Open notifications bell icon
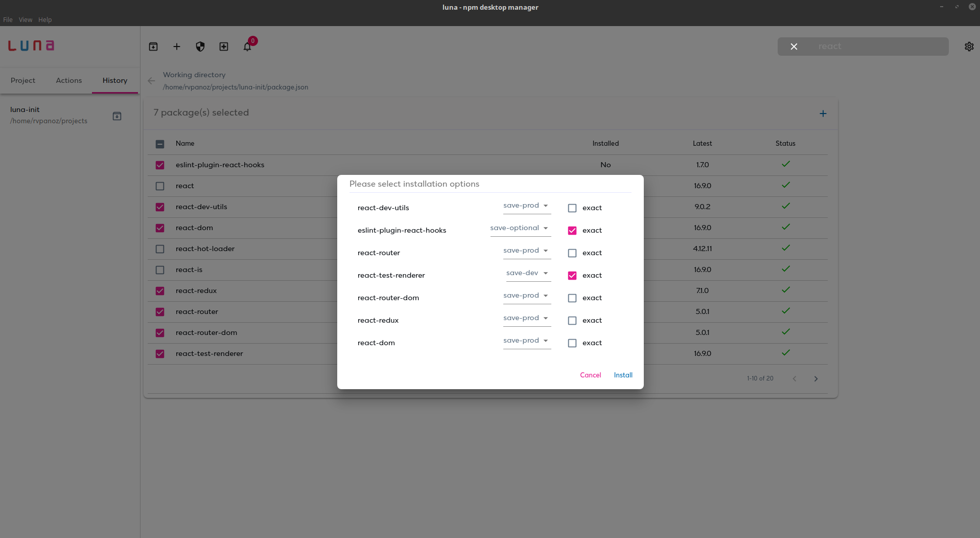Image resolution: width=980 pixels, height=538 pixels. [x=247, y=47]
